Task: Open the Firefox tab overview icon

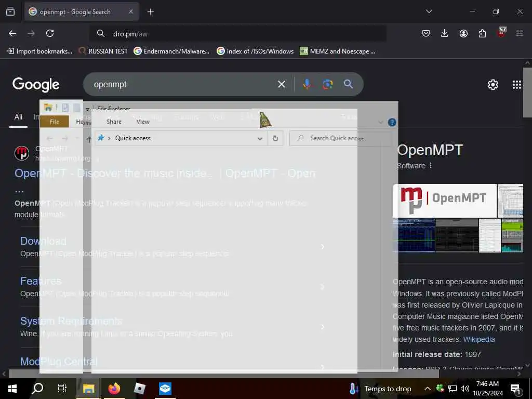Action: (10, 11)
